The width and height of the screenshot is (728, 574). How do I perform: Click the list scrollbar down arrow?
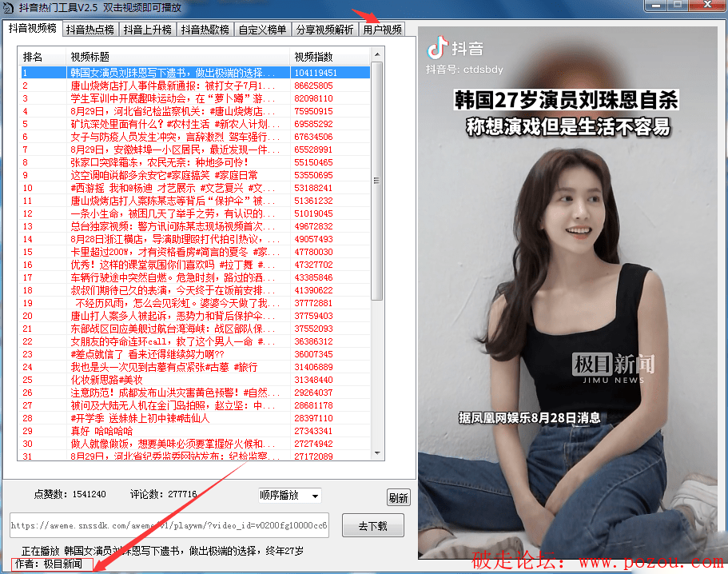[377, 455]
